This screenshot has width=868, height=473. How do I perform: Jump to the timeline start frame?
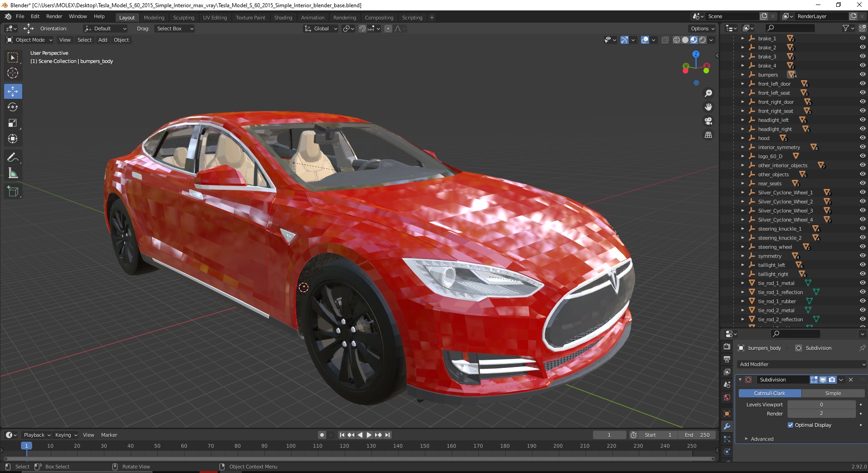click(342, 435)
